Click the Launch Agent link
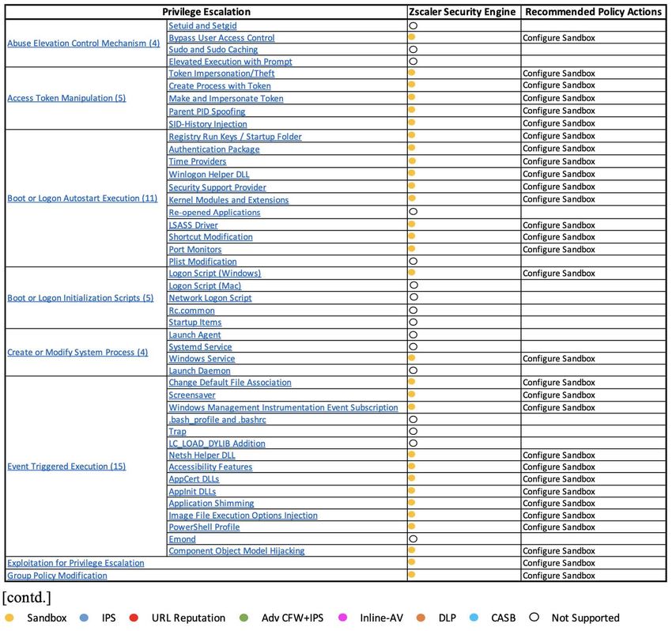 (194, 334)
